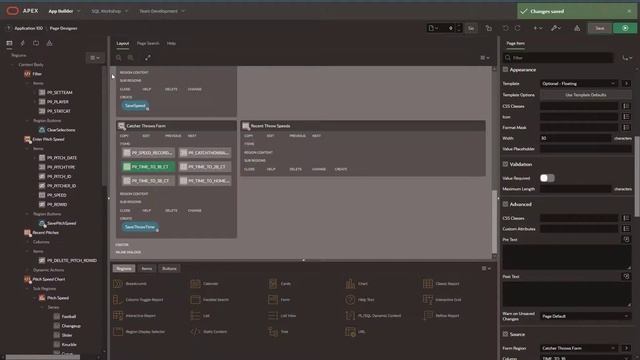Dismiss the Changes saved notification
This screenshot has width=640, height=360.
pyautogui.click(x=629, y=11)
